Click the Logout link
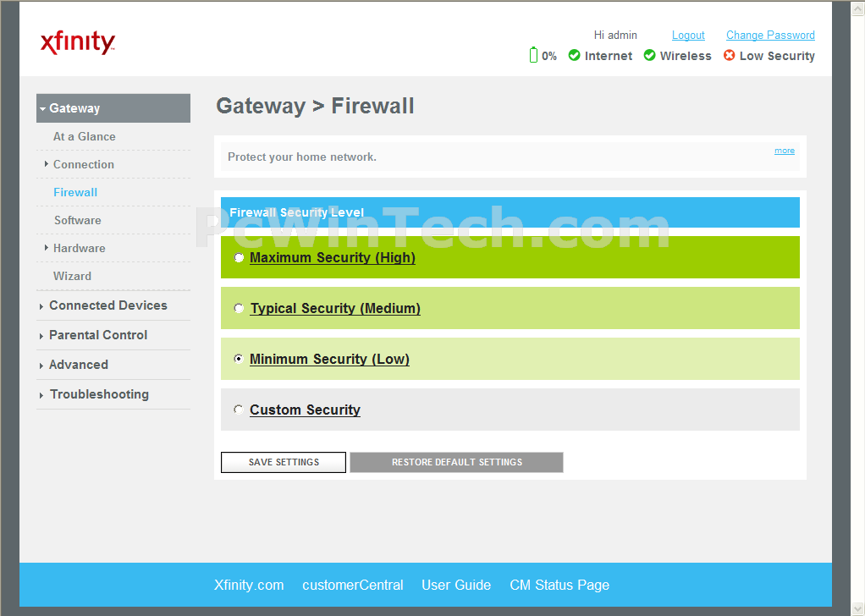The image size is (865, 616). [688, 35]
